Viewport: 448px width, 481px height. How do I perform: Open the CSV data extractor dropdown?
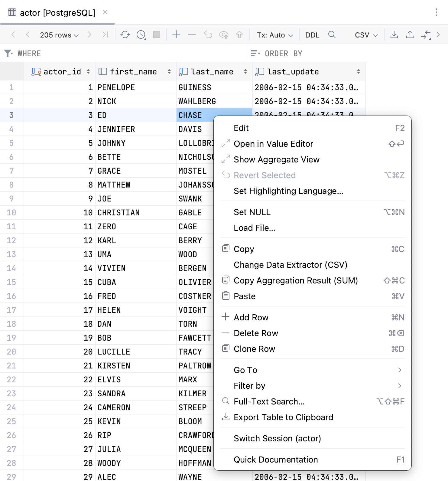[366, 35]
